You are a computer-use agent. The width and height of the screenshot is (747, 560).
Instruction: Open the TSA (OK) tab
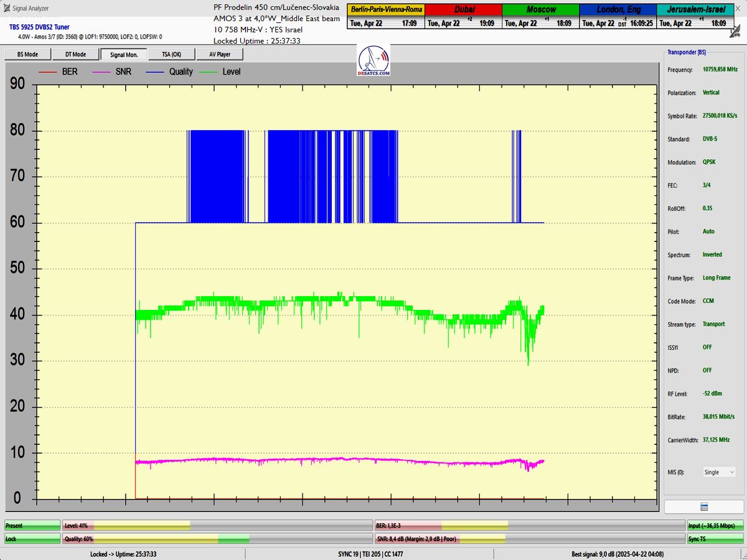click(172, 54)
